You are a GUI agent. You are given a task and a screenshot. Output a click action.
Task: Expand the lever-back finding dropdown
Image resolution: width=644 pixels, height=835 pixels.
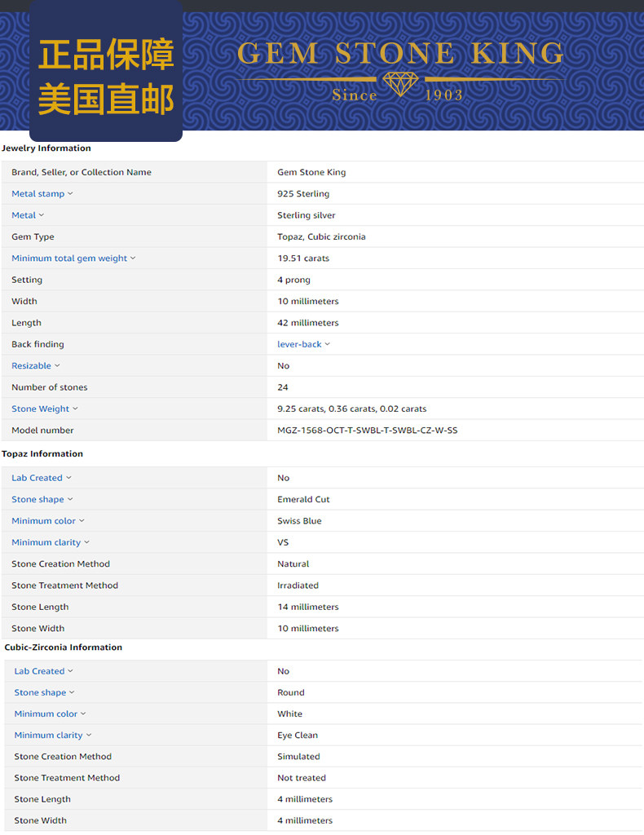pos(328,344)
